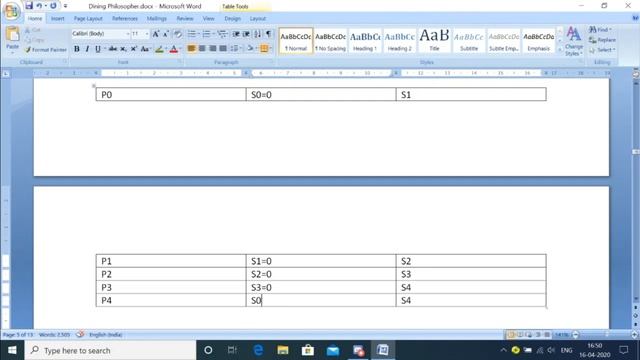Open numbering list dropdown
This screenshot has height=360, width=640.
tap(213, 34)
